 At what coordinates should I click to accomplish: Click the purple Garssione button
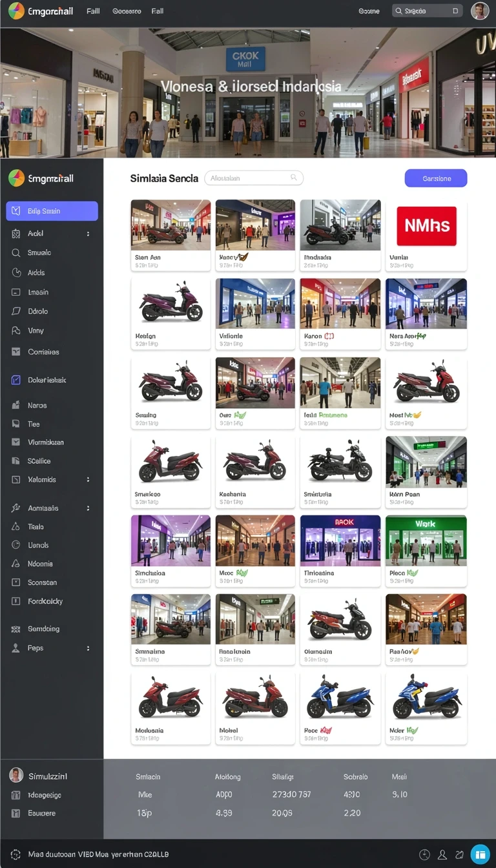click(436, 178)
